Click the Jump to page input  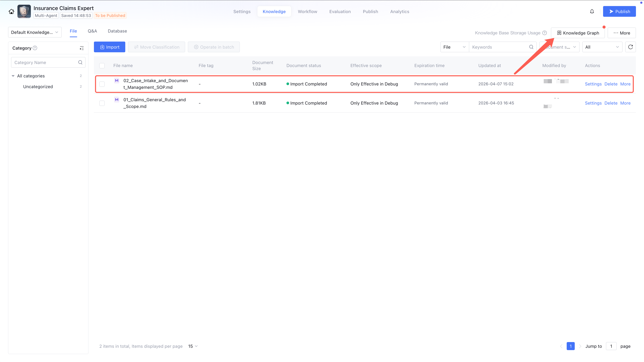pyautogui.click(x=611, y=346)
